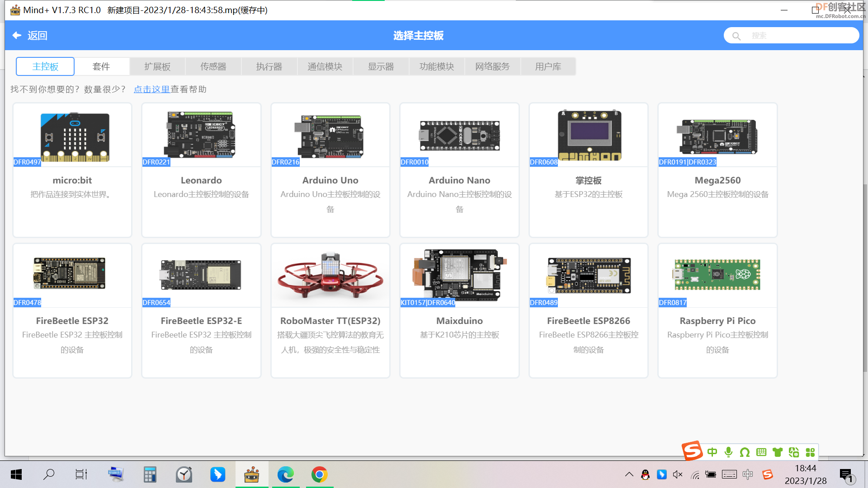Click the DFR0191|DFR0323 product tag

point(688,162)
